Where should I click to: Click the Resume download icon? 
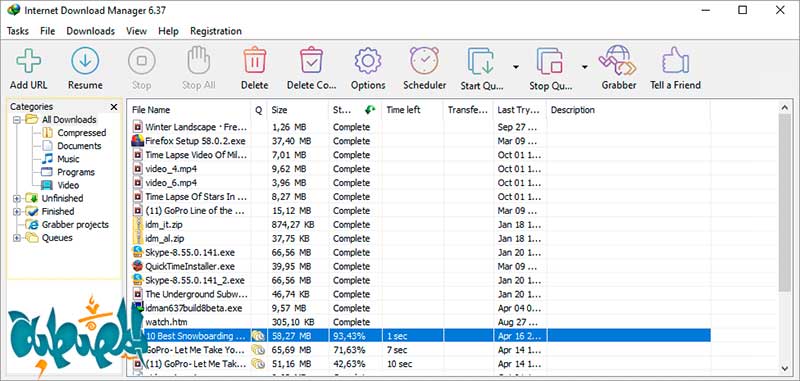[85, 61]
